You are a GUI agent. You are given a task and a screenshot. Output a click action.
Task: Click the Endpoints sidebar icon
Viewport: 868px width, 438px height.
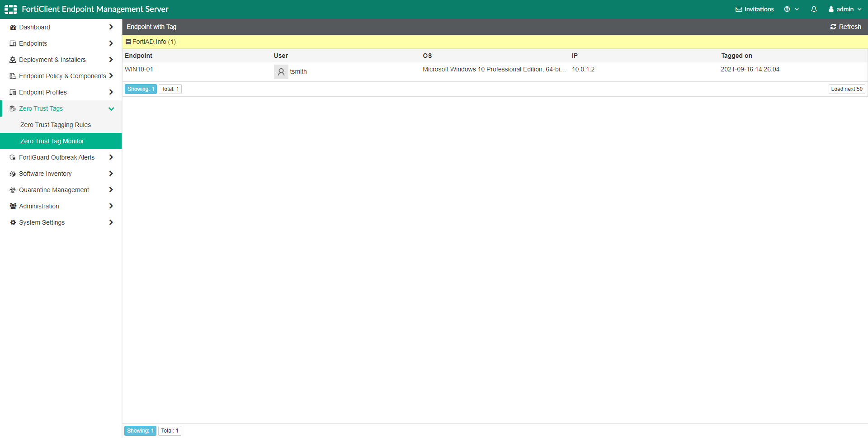[x=13, y=43]
